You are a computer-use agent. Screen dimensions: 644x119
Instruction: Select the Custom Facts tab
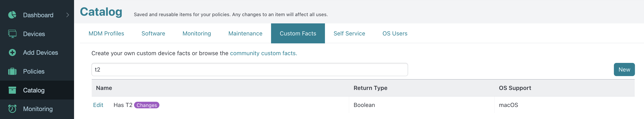coord(298,34)
